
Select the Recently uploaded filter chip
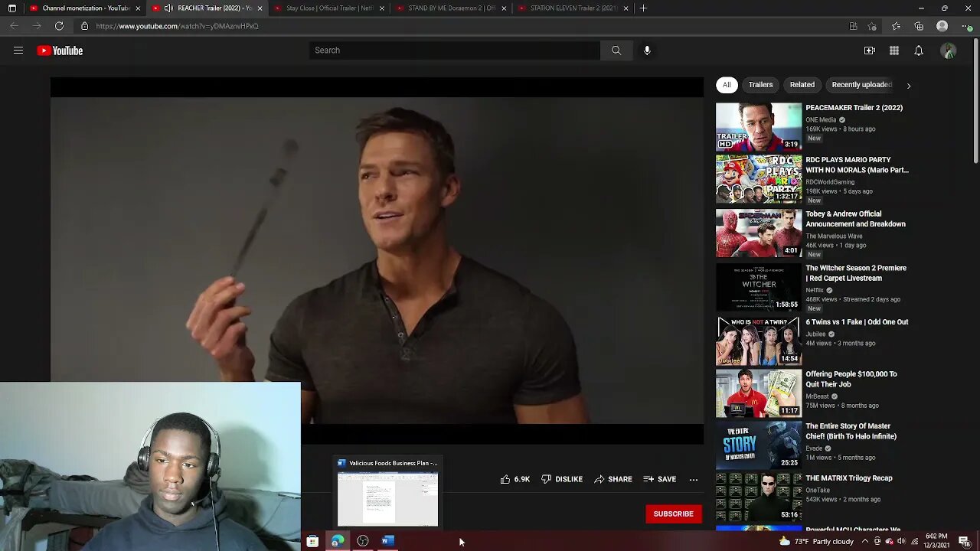(861, 85)
